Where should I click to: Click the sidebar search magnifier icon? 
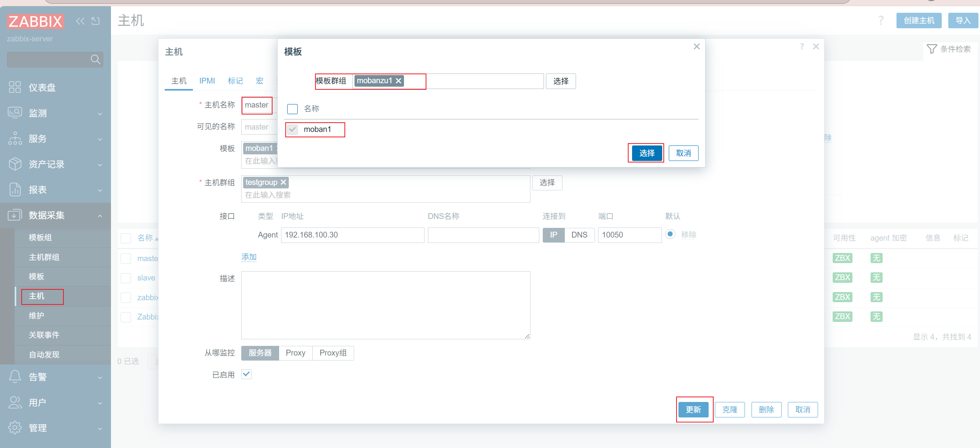click(95, 59)
